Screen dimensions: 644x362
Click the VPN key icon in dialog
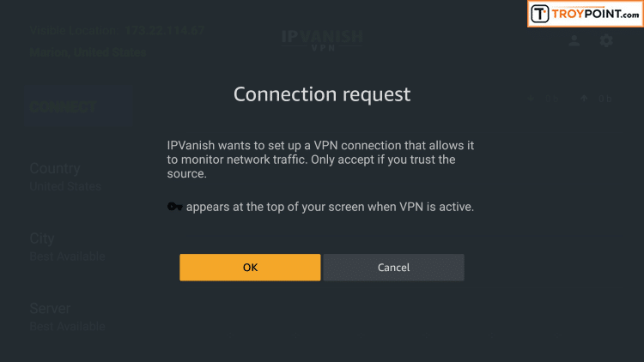(175, 207)
